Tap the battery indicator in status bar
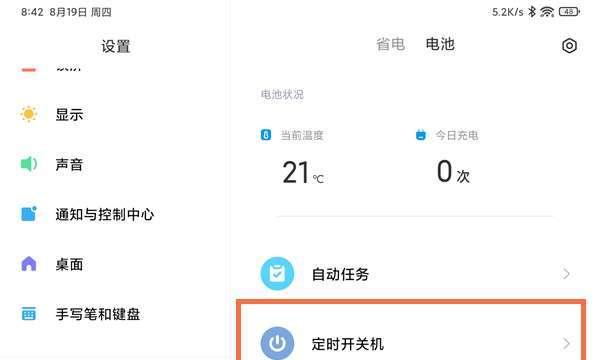The height and width of the screenshot is (360, 600). [x=569, y=12]
